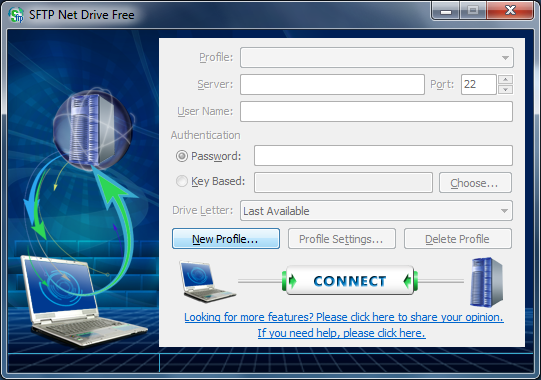Click the server tower icon beside CONNECT
Viewport: 541px width, 380px height.
(x=486, y=282)
